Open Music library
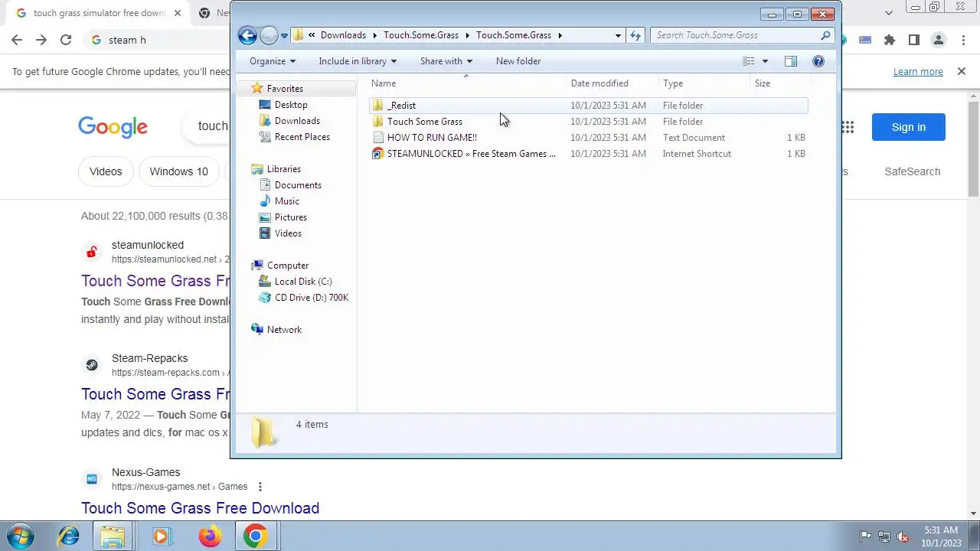The width and height of the screenshot is (980, 551). click(287, 201)
